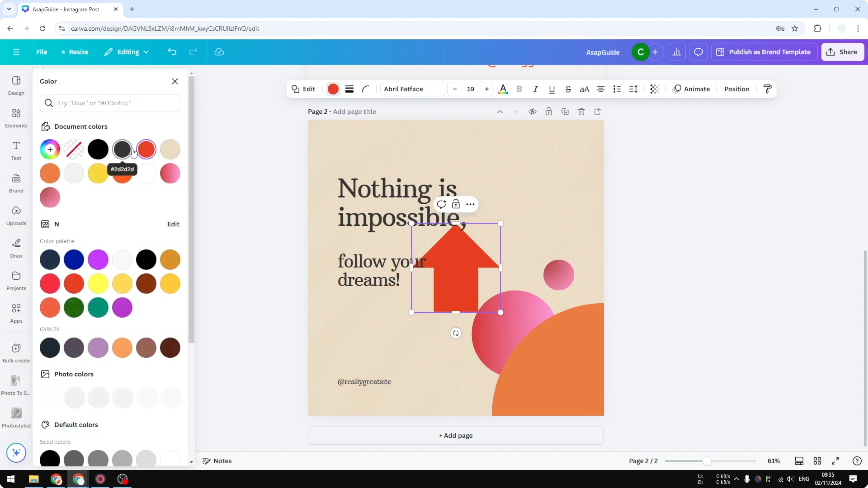The image size is (868, 488).
Task: Duplicate the current page
Action: pyautogui.click(x=565, y=111)
